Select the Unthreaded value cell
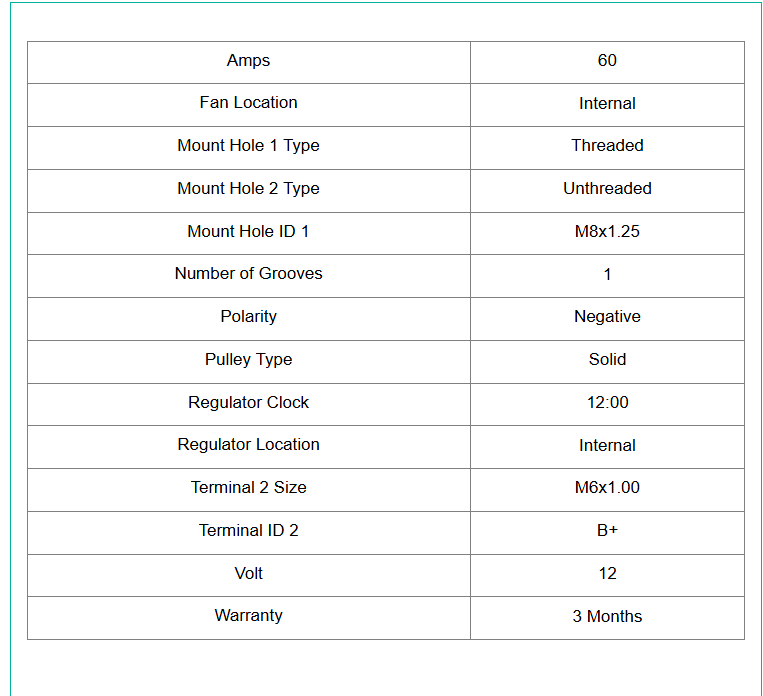 pyautogui.click(x=607, y=189)
